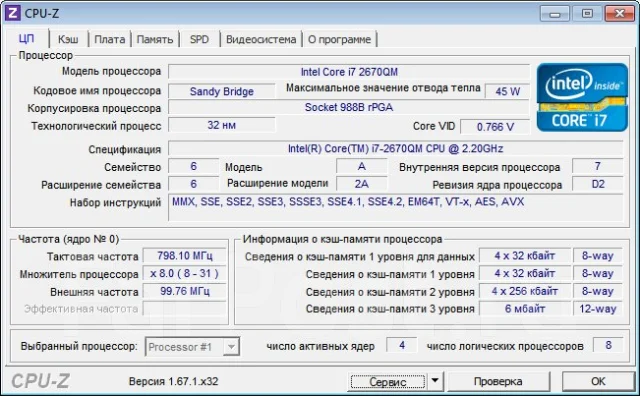The width and height of the screenshot is (640, 396).
Task: Minimize the CPU-Z window
Action: 554,14
